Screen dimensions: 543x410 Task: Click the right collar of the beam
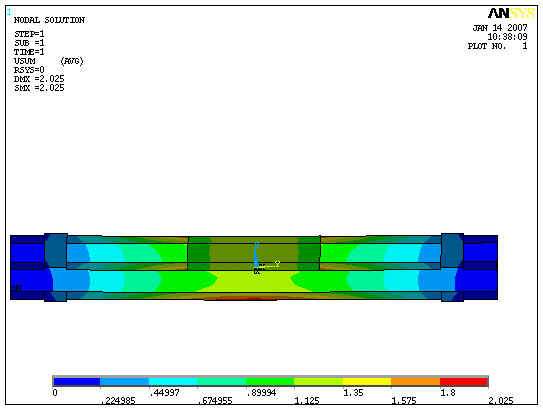452,267
